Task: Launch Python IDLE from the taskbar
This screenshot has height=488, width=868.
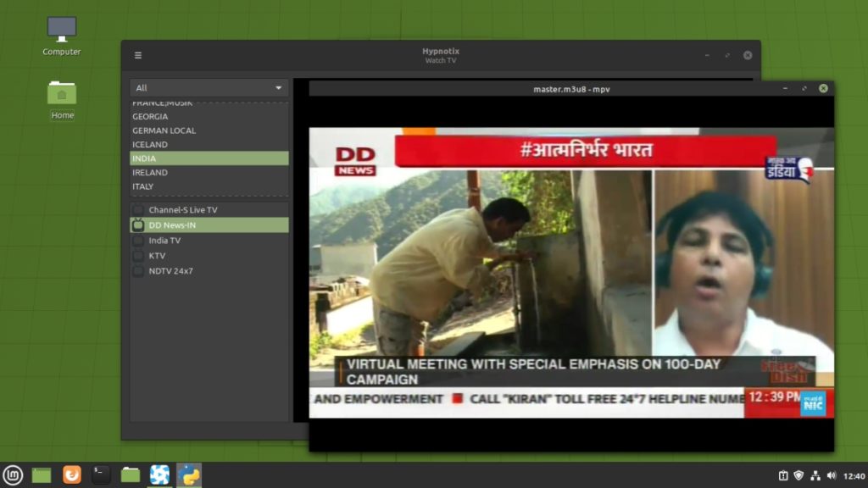Action: (x=189, y=474)
